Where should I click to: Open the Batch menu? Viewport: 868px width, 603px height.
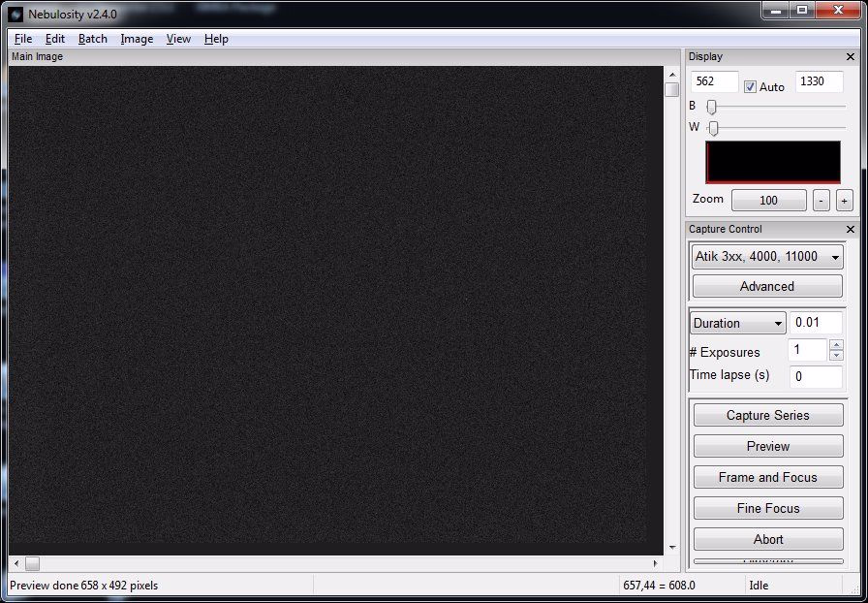click(x=93, y=39)
